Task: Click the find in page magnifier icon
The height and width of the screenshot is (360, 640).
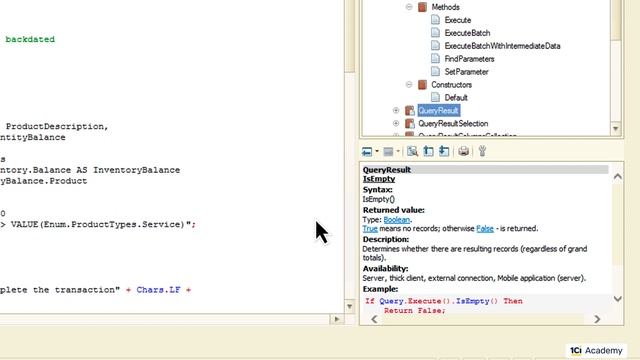Action: point(412,151)
